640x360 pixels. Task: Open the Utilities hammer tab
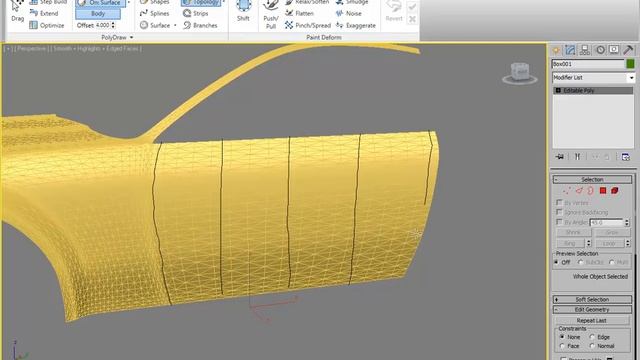[628, 50]
